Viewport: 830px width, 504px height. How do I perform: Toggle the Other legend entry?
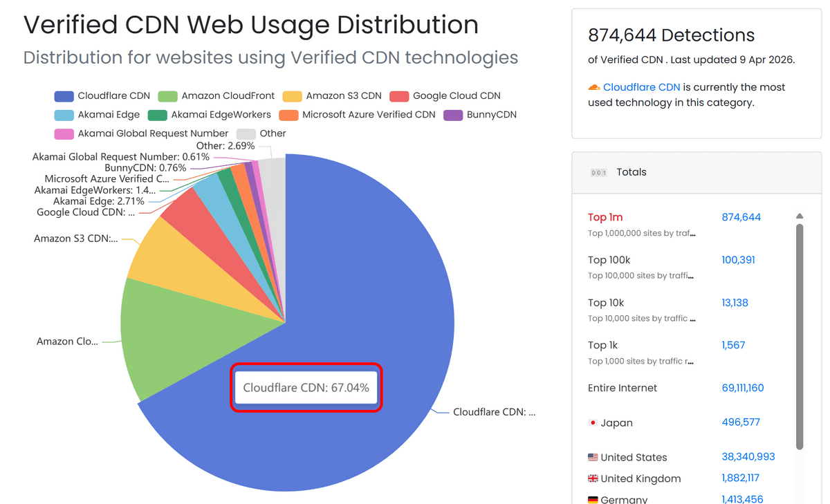[261, 133]
